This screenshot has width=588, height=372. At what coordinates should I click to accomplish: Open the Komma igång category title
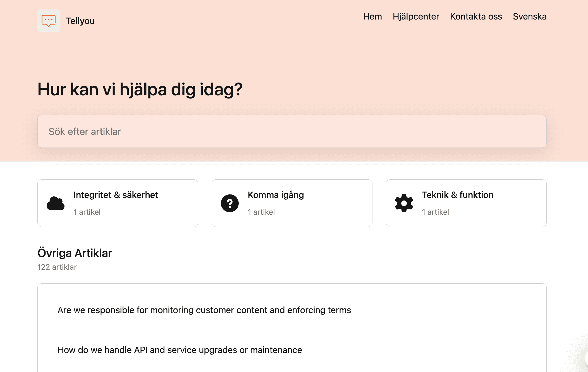click(276, 195)
